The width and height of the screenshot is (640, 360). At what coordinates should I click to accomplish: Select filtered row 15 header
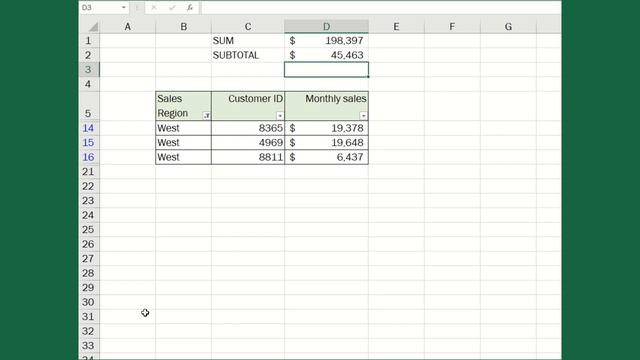pyautogui.click(x=89, y=142)
